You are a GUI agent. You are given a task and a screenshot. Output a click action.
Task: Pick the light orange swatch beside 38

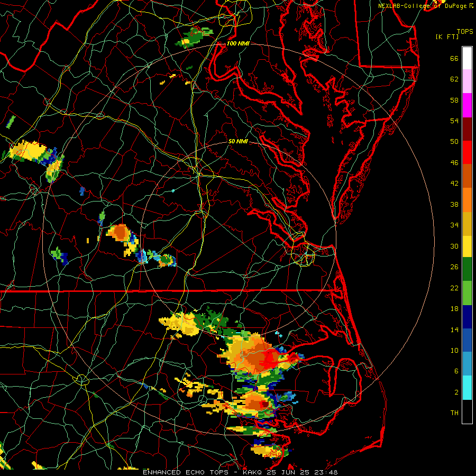pos(467,199)
